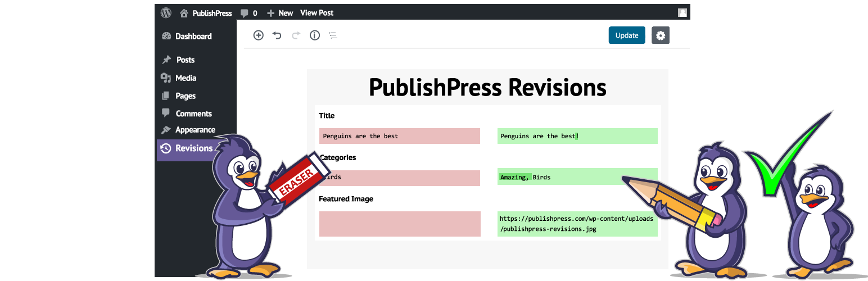Click the Revisions clock icon
The image size is (868, 281).
tap(166, 148)
